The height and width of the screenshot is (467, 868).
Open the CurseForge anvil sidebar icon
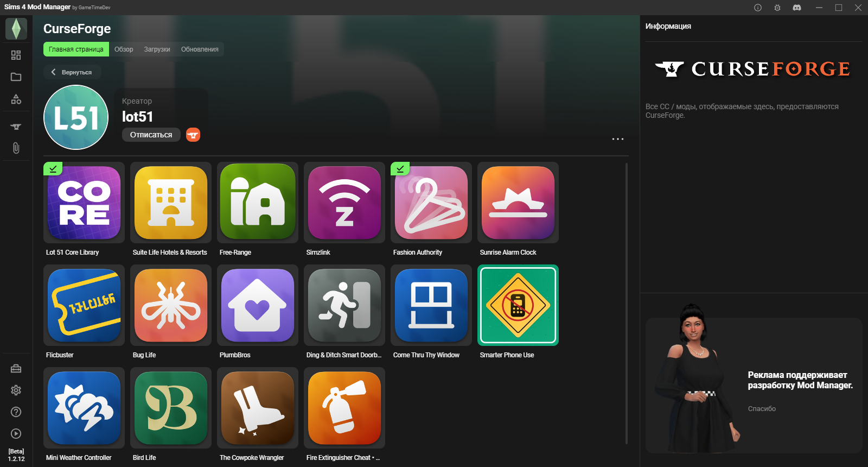pyautogui.click(x=16, y=127)
